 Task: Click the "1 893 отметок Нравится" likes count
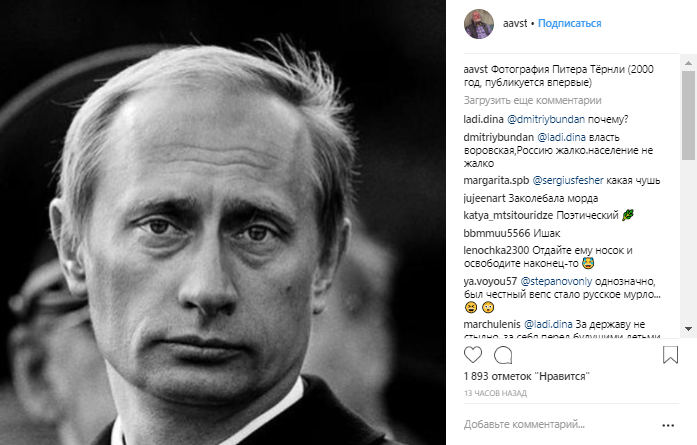(526, 376)
